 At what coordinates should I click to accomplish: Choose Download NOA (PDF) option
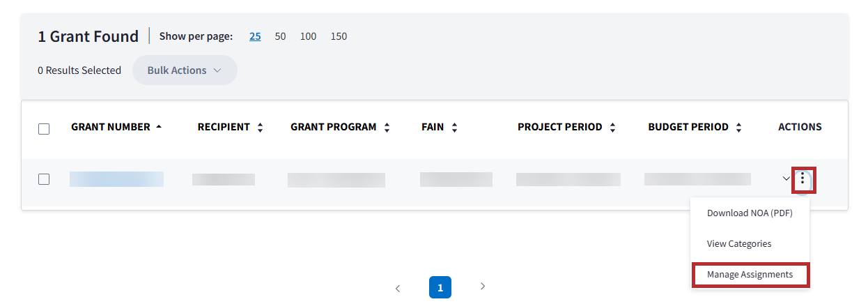pyautogui.click(x=750, y=213)
